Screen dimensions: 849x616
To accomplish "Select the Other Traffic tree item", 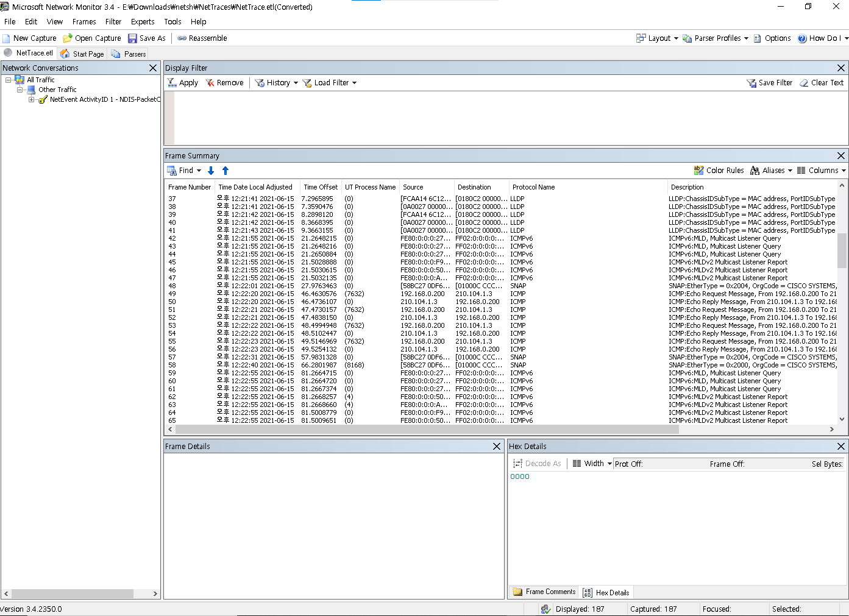I will (x=57, y=90).
